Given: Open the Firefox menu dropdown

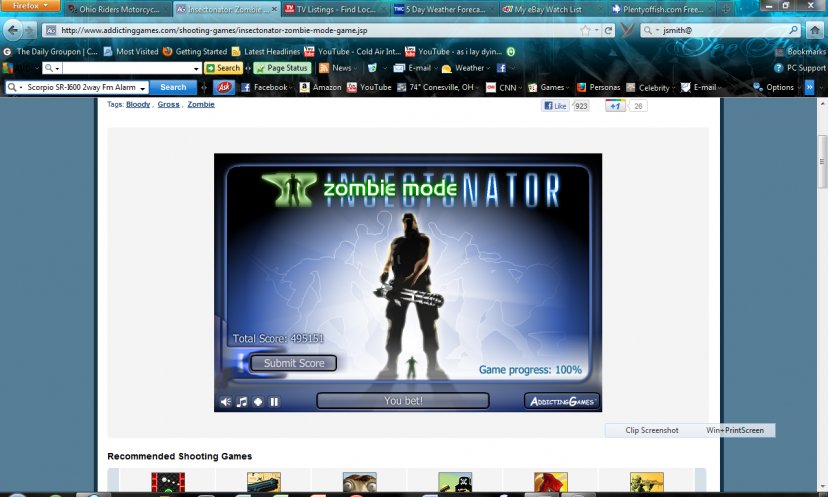Looking at the screenshot, I should pos(31,6).
